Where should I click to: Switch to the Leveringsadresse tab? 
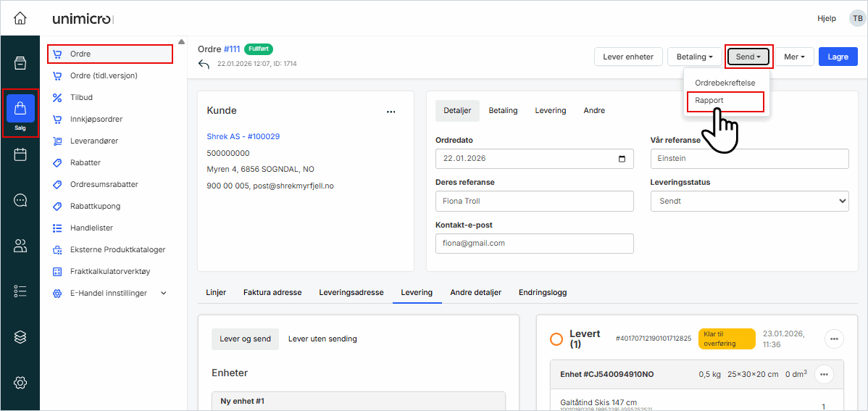pyautogui.click(x=351, y=292)
